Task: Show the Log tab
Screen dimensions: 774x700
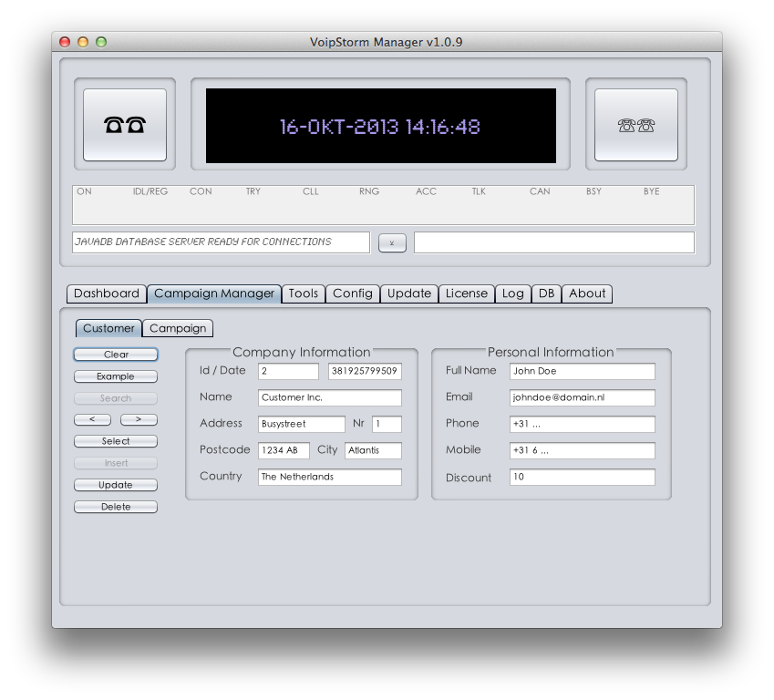Action: pyautogui.click(x=512, y=293)
